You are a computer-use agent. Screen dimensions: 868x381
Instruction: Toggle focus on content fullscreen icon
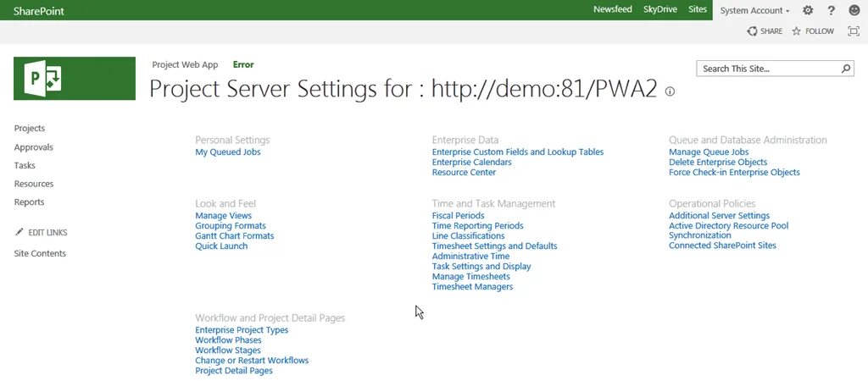[853, 31]
